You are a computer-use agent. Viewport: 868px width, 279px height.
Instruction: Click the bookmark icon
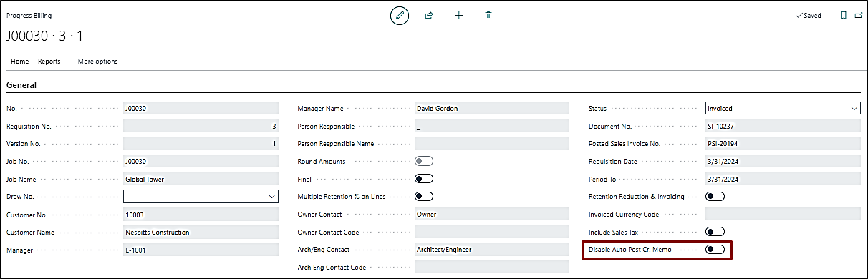click(x=843, y=15)
